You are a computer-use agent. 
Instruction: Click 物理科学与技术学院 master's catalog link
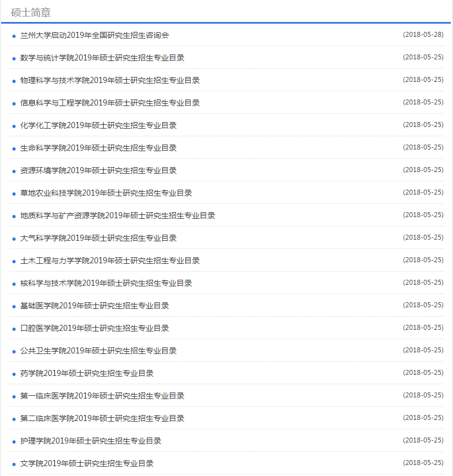(110, 80)
